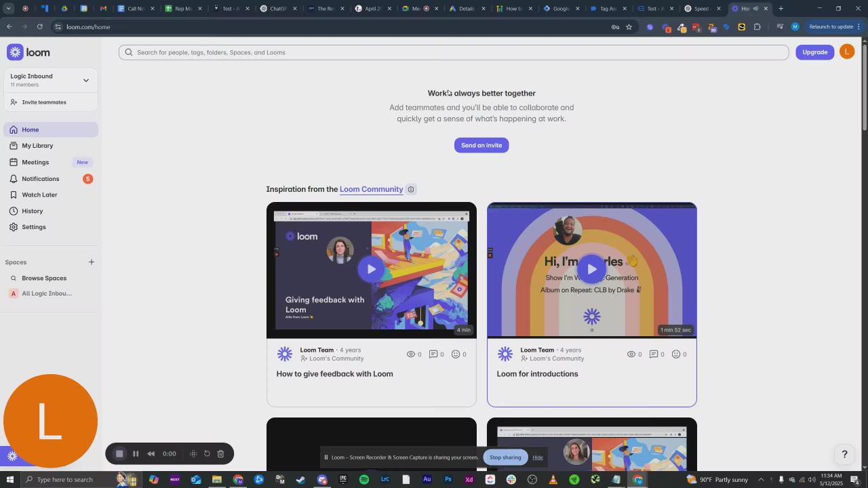Open Windows Start menu
This screenshot has height=488, width=868.
point(9,480)
